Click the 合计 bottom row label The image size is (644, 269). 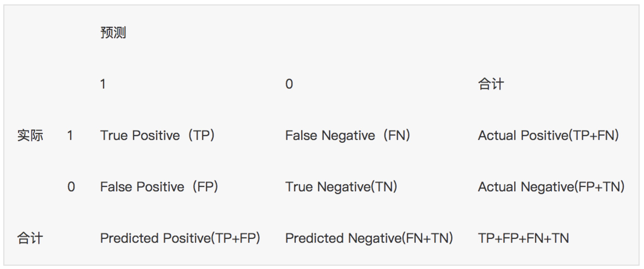[30, 238]
